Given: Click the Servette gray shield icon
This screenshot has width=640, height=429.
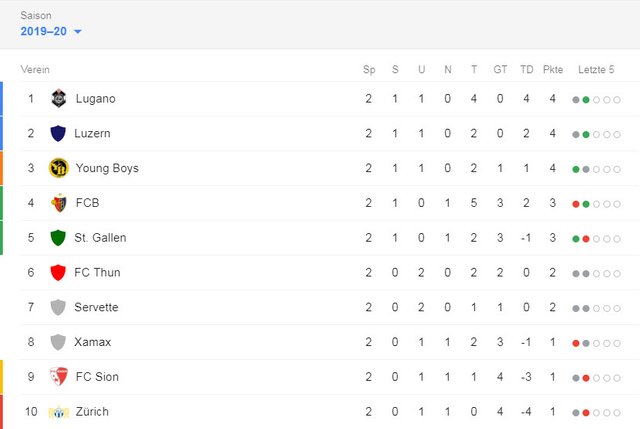Looking at the screenshot, I should pos(58,307).
